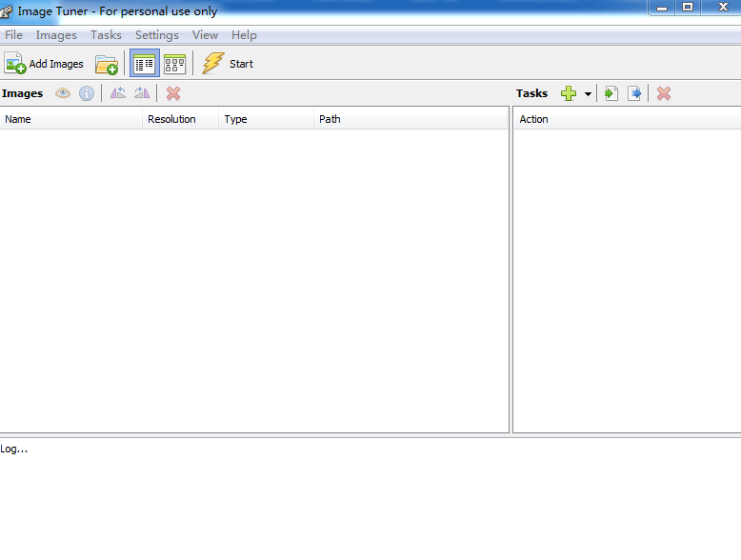The image size is (741, 560).
Task: Click the Log... text area
Action: coord(370,498)
